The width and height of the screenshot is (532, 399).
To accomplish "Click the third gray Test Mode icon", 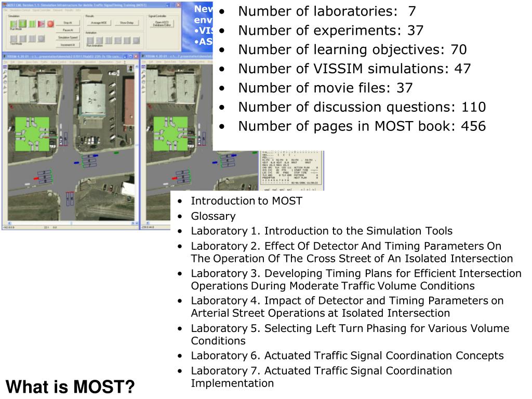I will [32, 38].
